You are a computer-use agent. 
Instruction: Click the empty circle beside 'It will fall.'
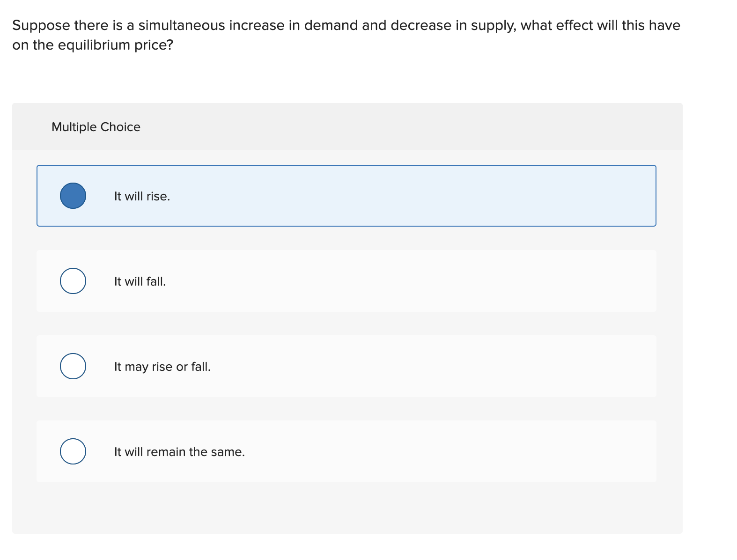coord(73,281)
